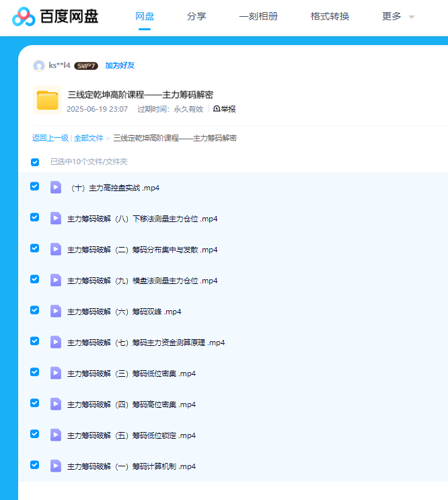Image resolution: width=448 pixels, height=500 pixels.
Task: Click video icon of (二)筹码分布集中与发散.mp4
Action: pyautogui.click(x=56, y=249)
